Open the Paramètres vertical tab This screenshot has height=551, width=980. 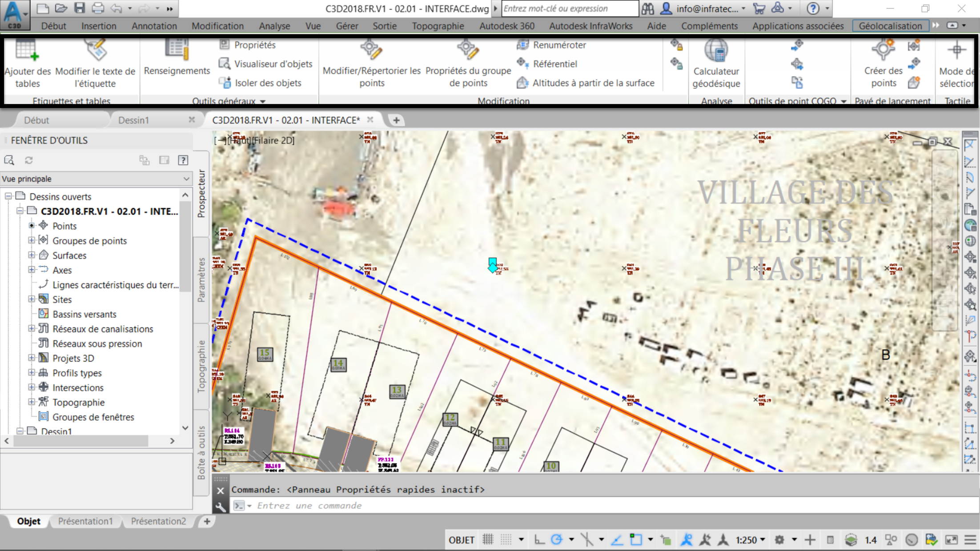[201, 280]
